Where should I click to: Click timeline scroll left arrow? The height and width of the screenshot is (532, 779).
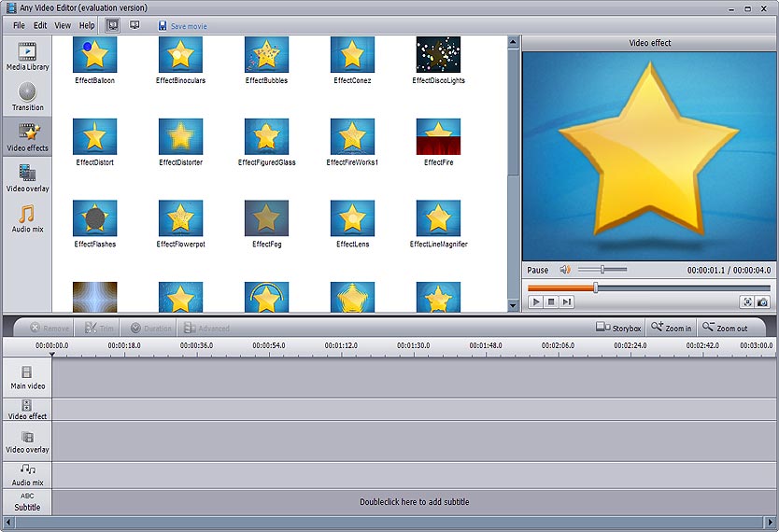tap(8, 522)
